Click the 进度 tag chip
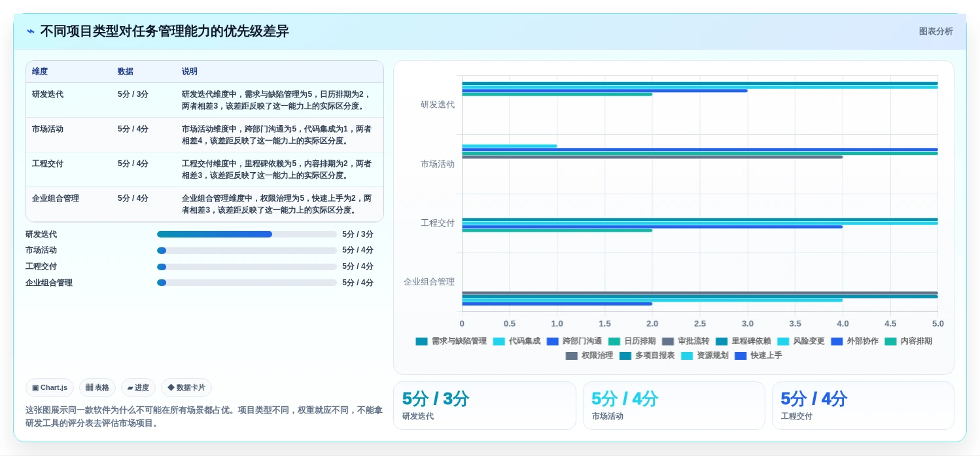Image resolution: width=980 pixels, height=456 pixels. pyautogui.click(x=138, y=387)
